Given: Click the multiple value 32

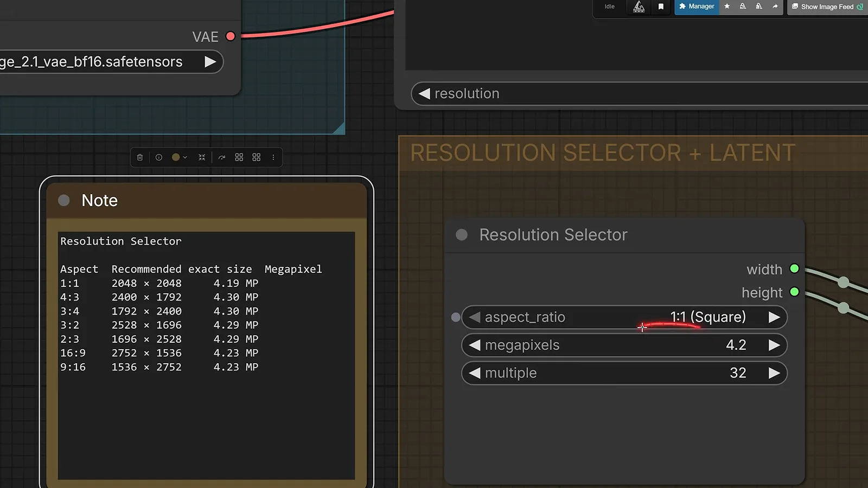Looking at the screenshot, I should pyautogui.click(x=738, y=373).
